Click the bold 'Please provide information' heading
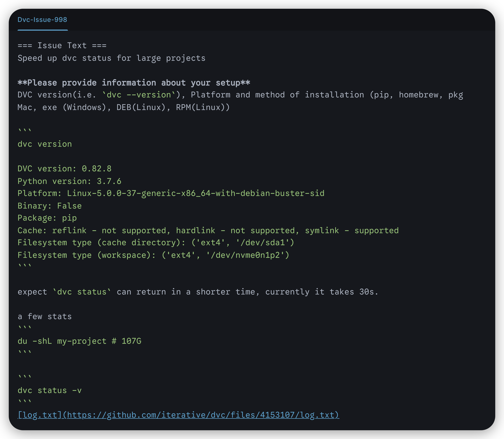 pyautogui.click(x=134, y=83)
